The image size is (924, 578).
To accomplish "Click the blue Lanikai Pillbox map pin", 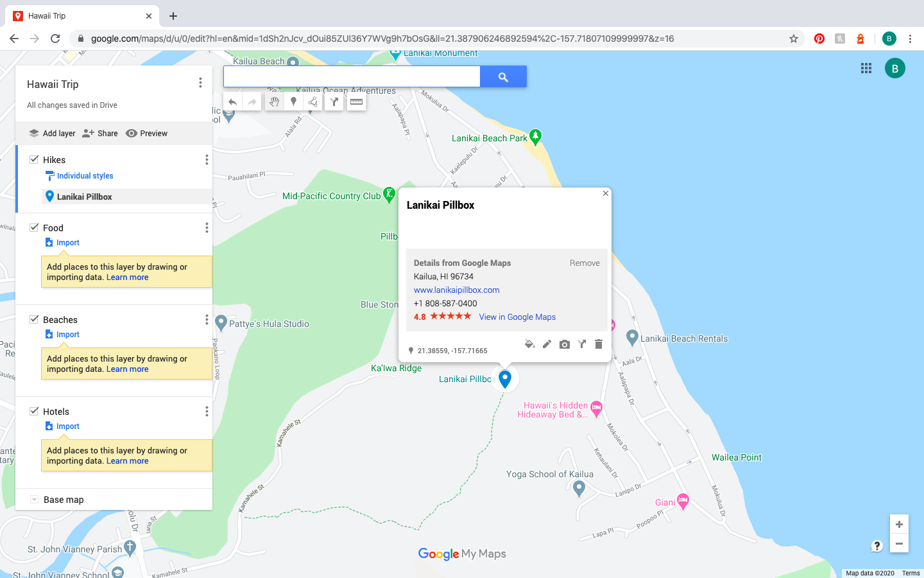I will (505, 379).
